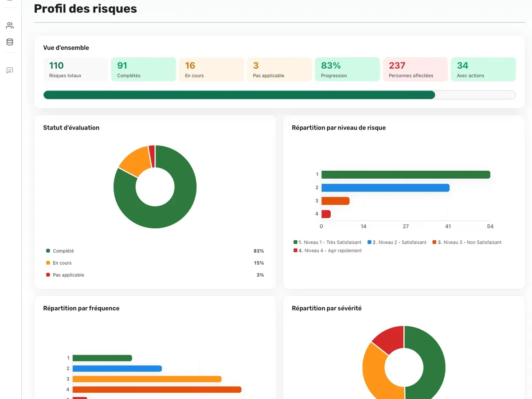Viewport: 532px width, 399px height.
Task: Click the axis value 54 in risk chart
Action: pyautogui.click(x=490, y=227)
